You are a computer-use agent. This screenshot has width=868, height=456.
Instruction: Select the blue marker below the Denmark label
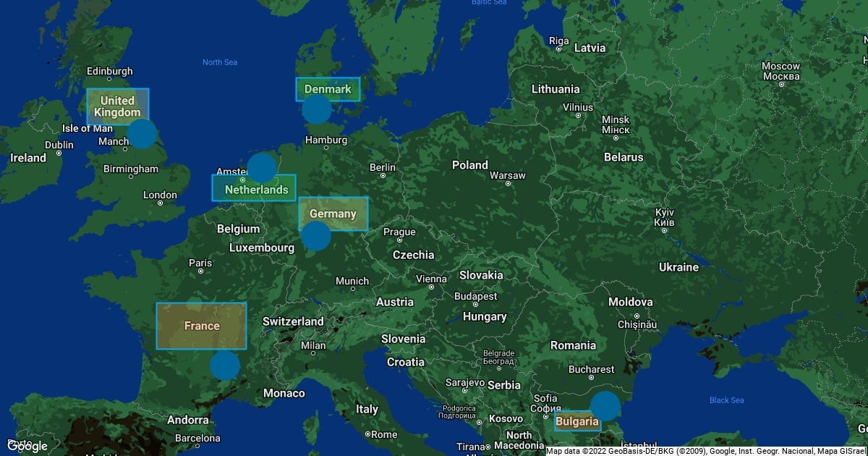tap(316, 110)
